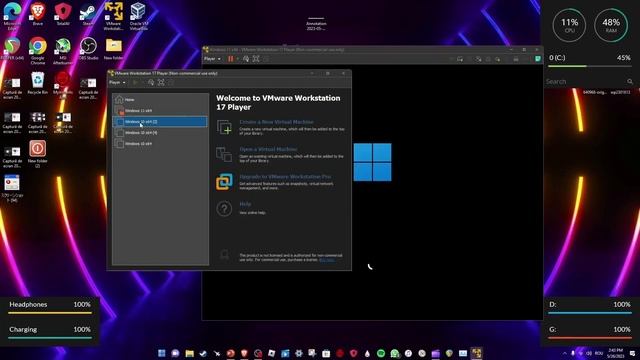Click the Search field in the right widget
Image resolution: width=640 pixels, height=360 pixels.
pyautogui.click(x=589, y=82)
